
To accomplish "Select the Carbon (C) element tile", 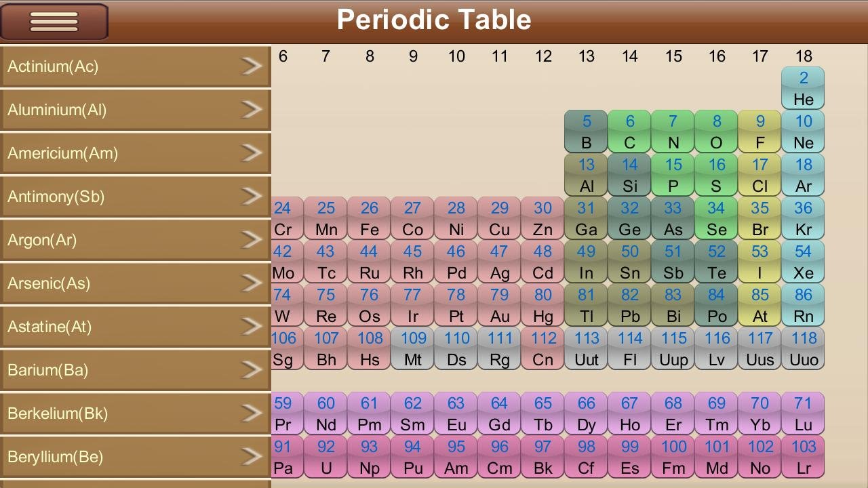I will [x=629, y=131].
